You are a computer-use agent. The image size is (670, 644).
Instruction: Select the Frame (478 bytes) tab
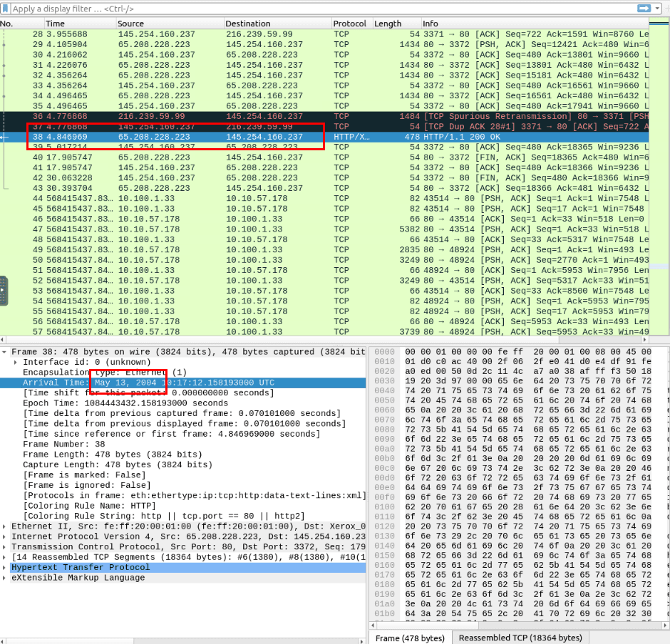point(410,638)
